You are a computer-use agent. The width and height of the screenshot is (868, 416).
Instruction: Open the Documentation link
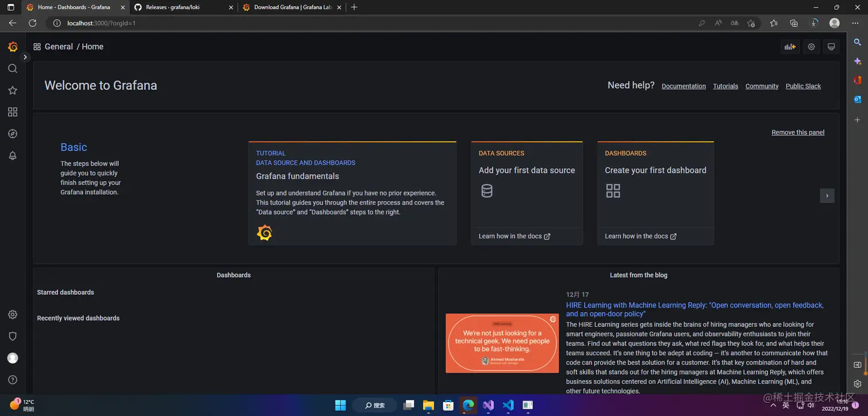(x=684, y=86)
